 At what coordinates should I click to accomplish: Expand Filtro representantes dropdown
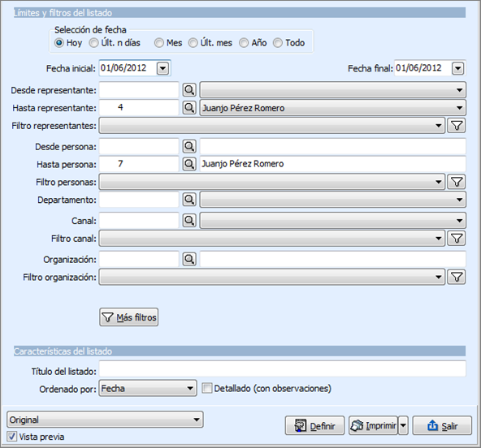[x=439, y=126]
